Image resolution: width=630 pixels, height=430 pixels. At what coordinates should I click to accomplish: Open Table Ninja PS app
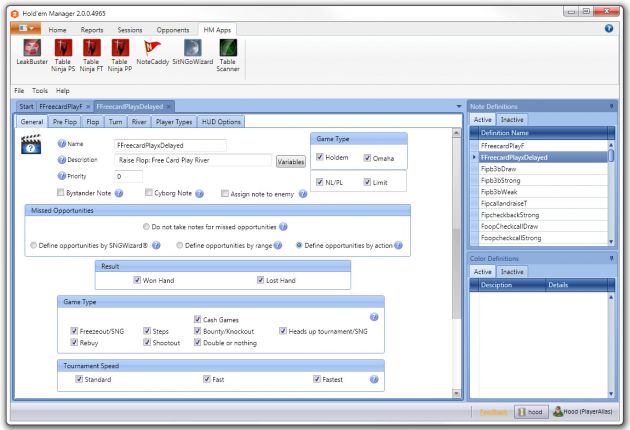click(63, 55)
